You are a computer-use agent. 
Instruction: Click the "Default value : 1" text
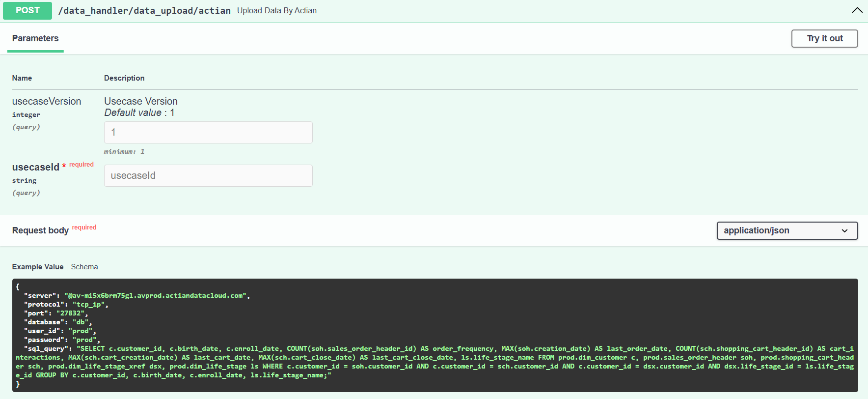click(x=139, y=113)
